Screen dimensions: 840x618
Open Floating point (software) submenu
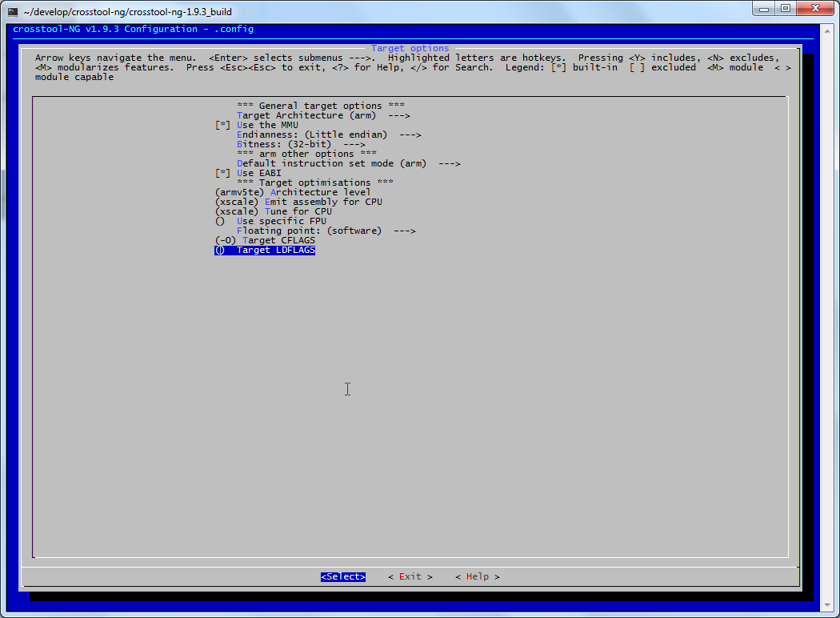(x=326, y=231)
